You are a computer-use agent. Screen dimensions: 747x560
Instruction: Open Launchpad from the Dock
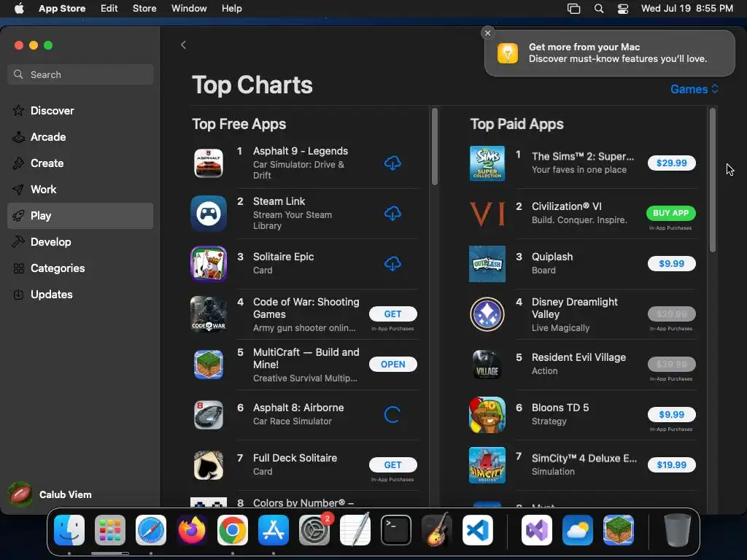[110, 530]
